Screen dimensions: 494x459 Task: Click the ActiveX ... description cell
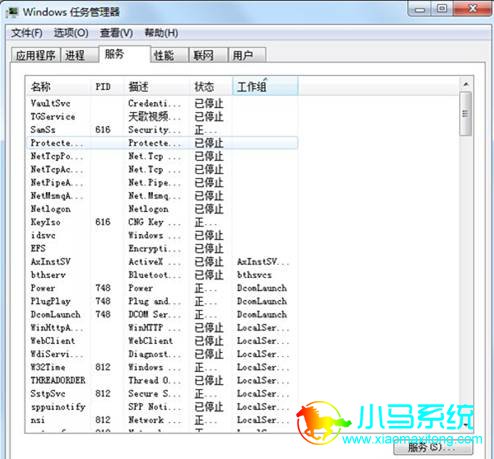click(x=155, y=262)
